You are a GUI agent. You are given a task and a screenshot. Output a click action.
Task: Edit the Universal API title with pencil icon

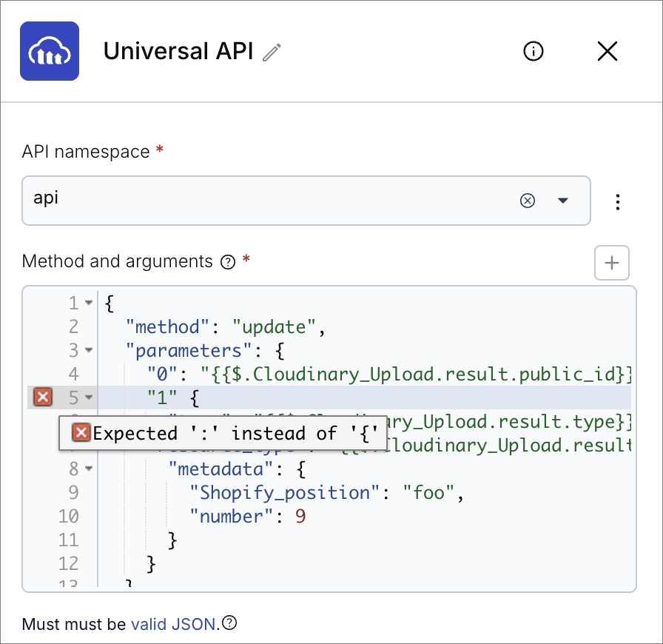coord(272,52)
